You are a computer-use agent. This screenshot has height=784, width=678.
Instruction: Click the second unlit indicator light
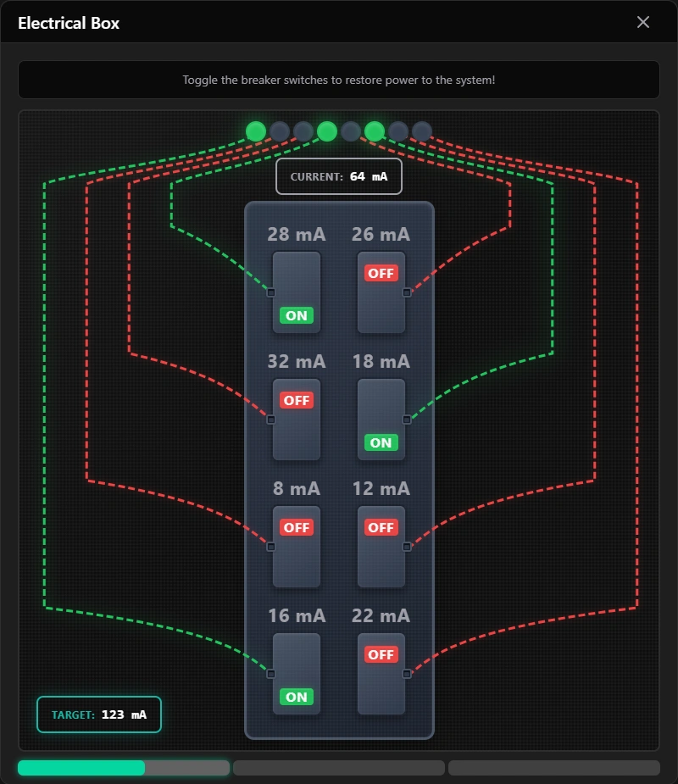point(303,131)
